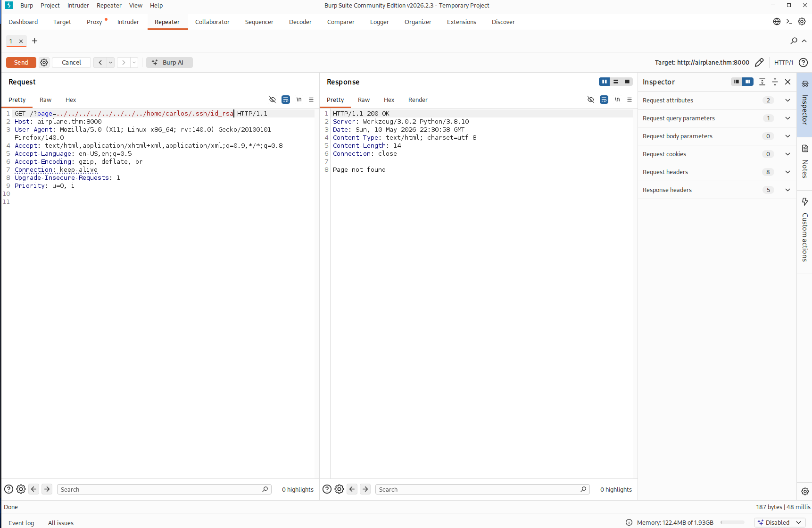
Task: Open the AI Disabled status dropdown
Action: click(x=799, y=522)
